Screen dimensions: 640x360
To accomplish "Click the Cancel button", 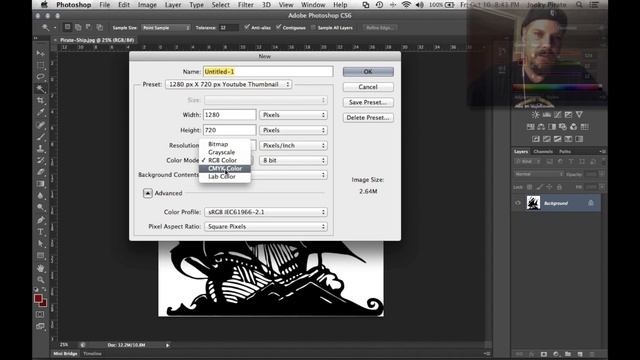I will (368, 87).
